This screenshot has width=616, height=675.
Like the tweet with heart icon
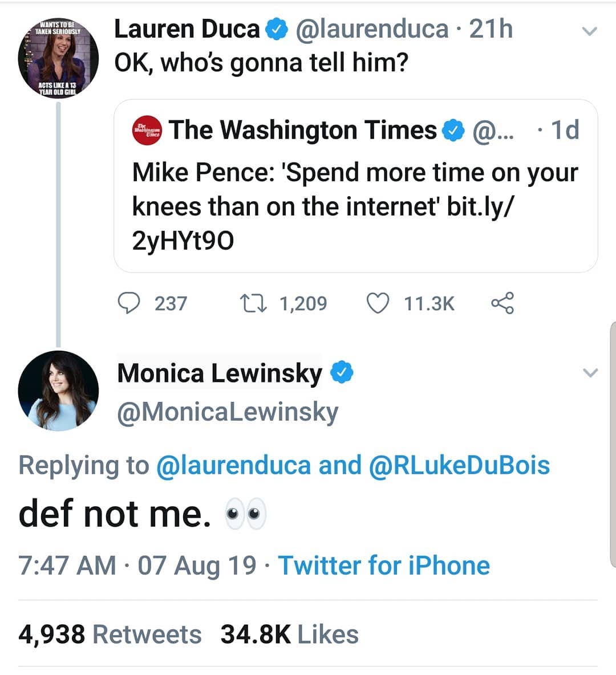click(x=377, y=303)
